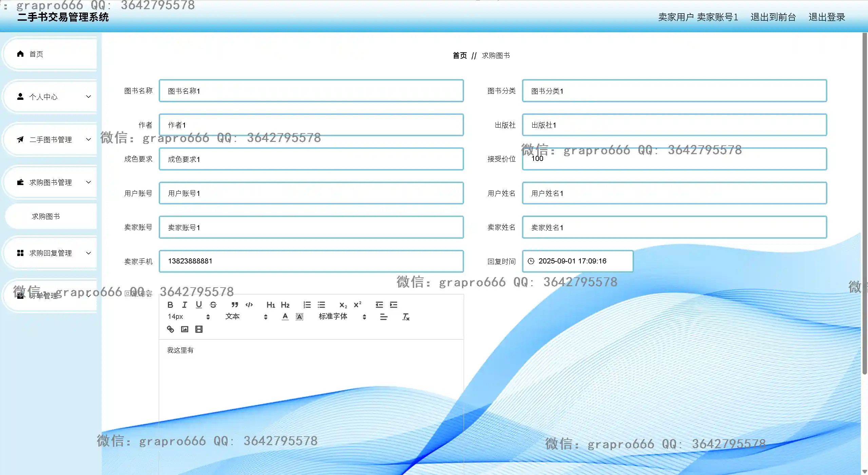Toggle bold formatting in the editor

(170, 305)
